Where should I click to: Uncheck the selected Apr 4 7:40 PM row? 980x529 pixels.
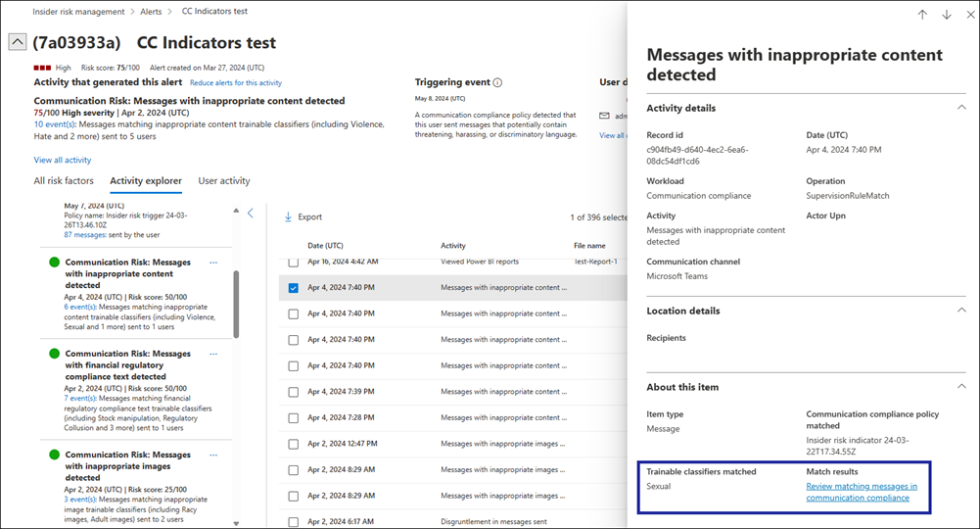294,288
